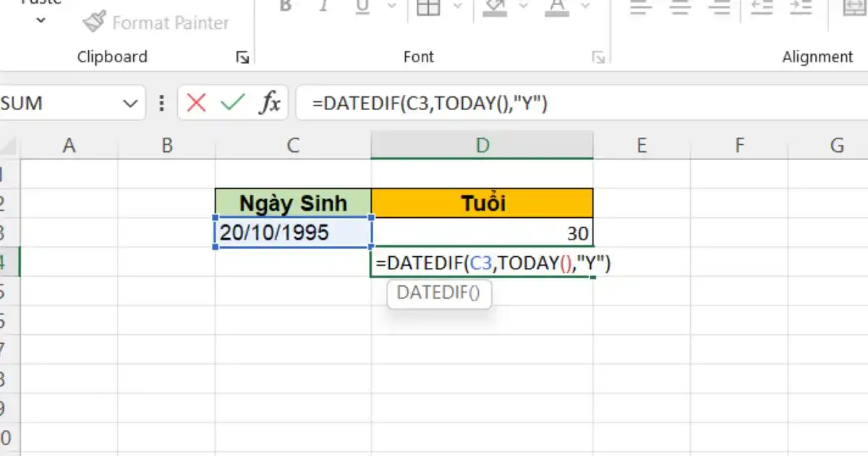Toggle Underline formatting
868x456 pixels.
tap(362, 7)
